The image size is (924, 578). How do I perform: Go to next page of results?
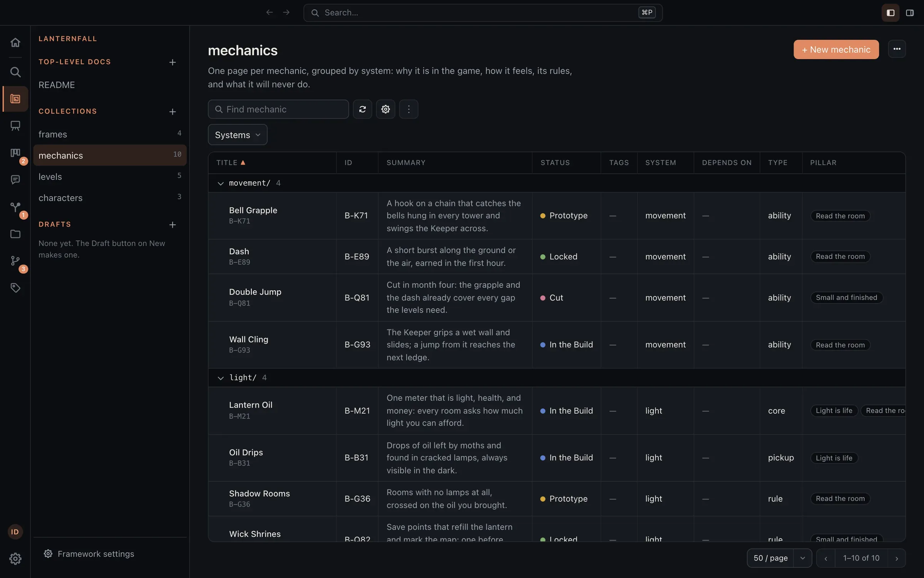[897, 558]
